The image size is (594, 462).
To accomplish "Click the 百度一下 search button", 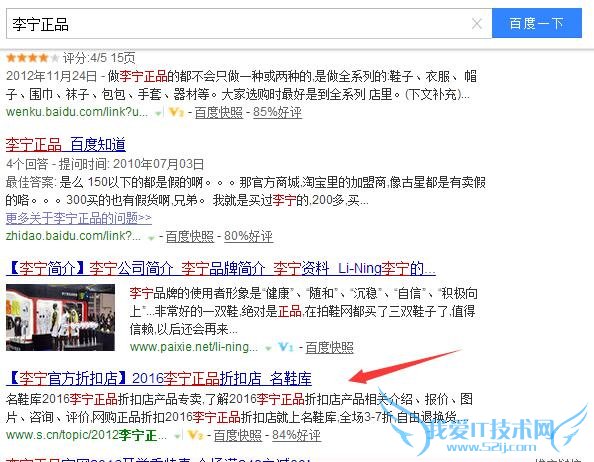I will point(536,23).
